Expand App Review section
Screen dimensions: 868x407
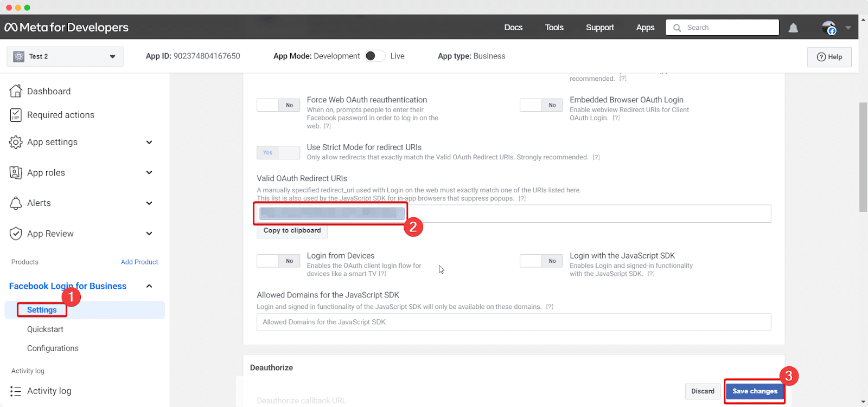149,234
